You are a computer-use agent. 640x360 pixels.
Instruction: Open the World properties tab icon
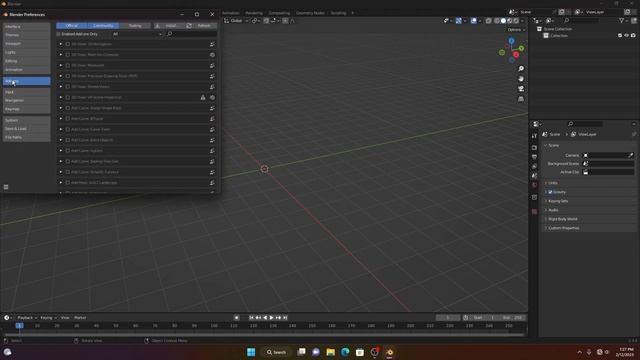[x=534, y=185]
